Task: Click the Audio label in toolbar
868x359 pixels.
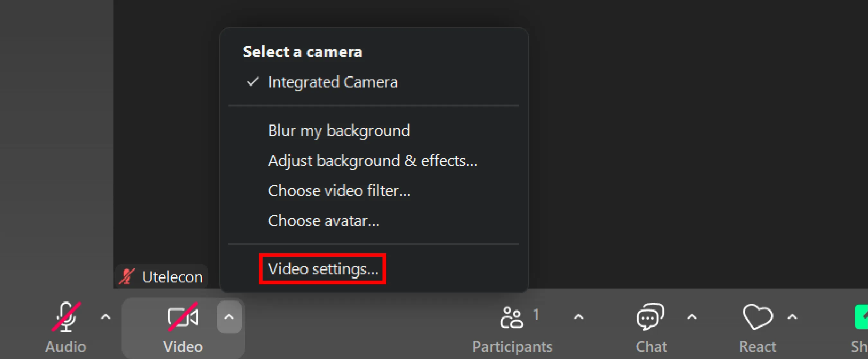Action: click(x=66, y=346)
